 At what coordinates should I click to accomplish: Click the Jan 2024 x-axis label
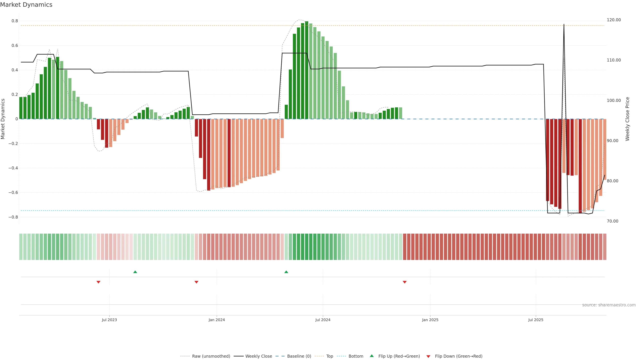point(217,320)
